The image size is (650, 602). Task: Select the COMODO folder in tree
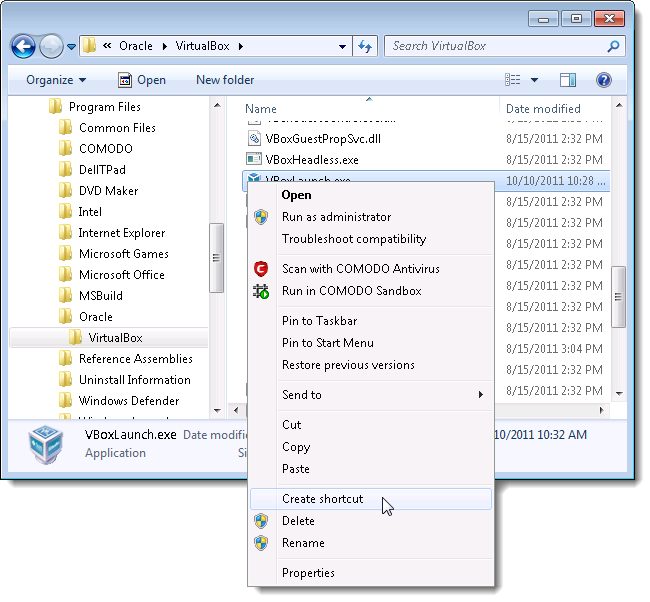pos(106,149)
